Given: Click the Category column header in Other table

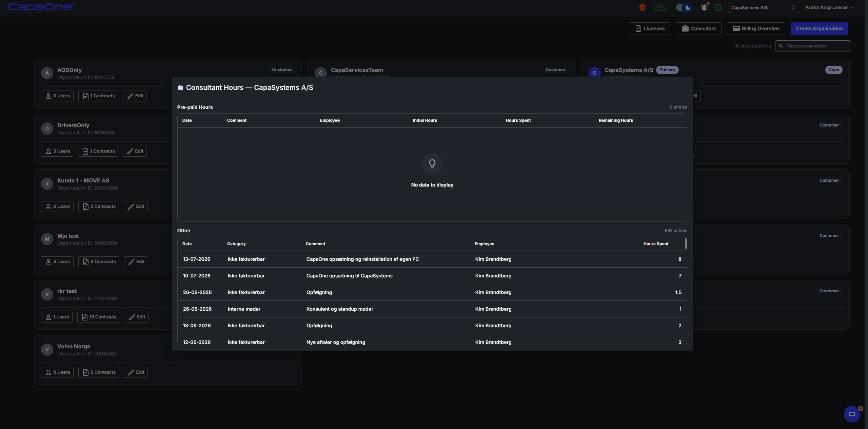Looking at the screenshot, I should click(x=236, y=244).
